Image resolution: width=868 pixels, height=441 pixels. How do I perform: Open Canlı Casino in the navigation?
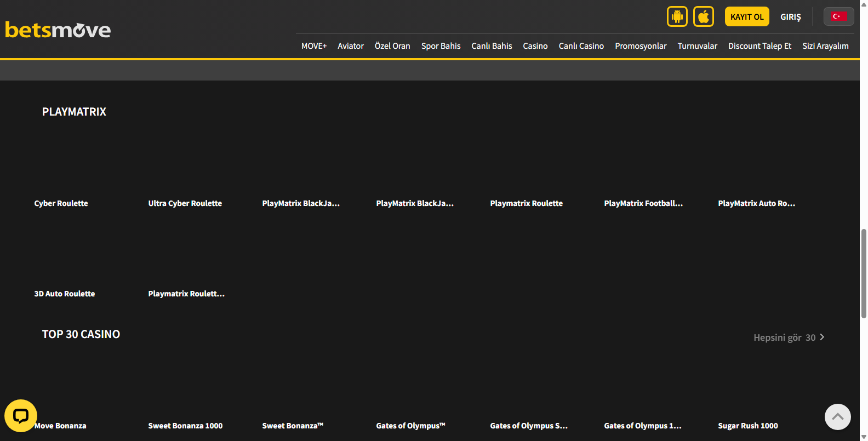click(581, 46)
